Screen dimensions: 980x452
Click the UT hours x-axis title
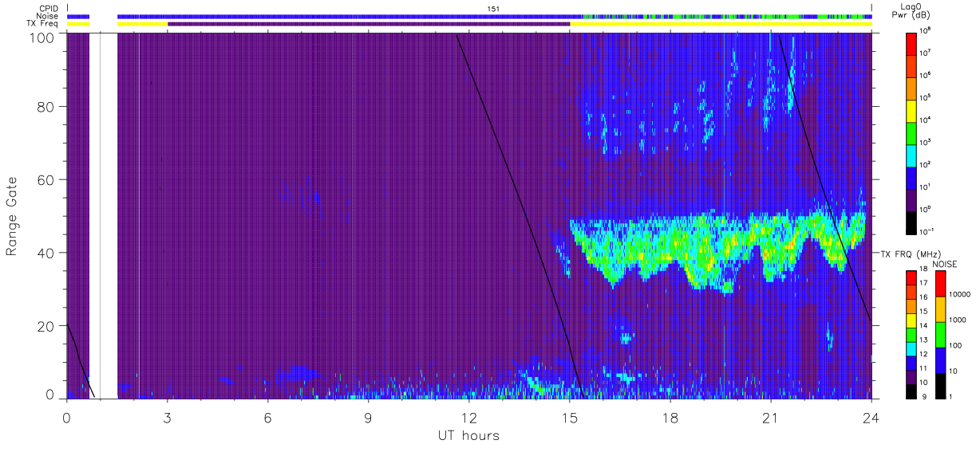point(468,435)
